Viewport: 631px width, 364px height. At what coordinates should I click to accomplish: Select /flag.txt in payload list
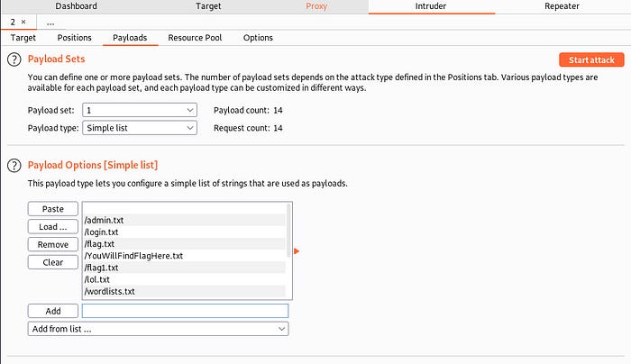pyautogui.click(x=184, y=244)
